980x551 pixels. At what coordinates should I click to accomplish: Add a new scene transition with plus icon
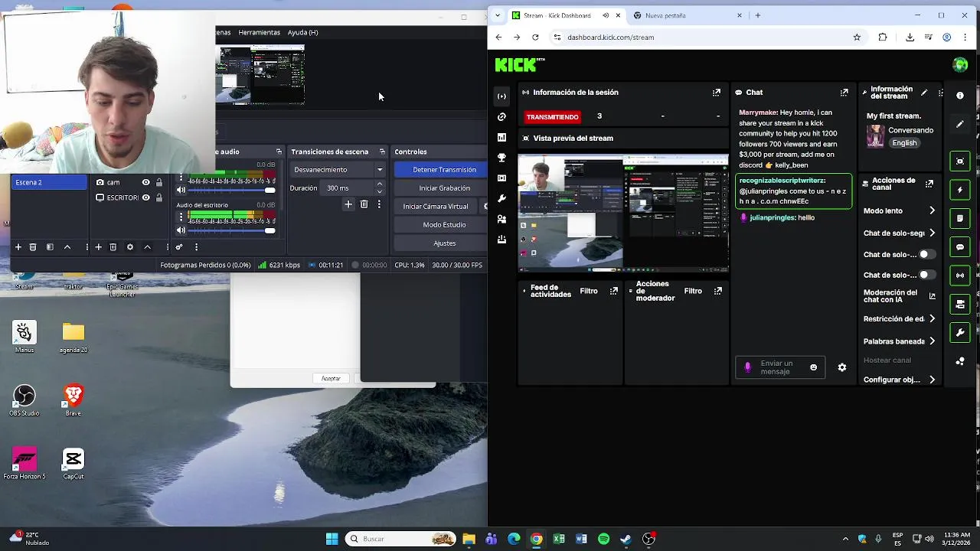pyautogui.click(x=348, y=204)
